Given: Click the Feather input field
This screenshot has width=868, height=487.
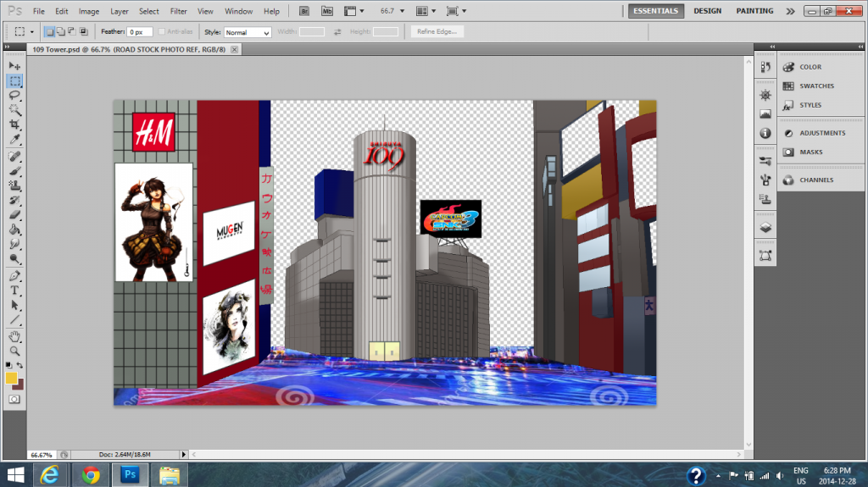Looking at the screenshot, I should click(139, 31).
